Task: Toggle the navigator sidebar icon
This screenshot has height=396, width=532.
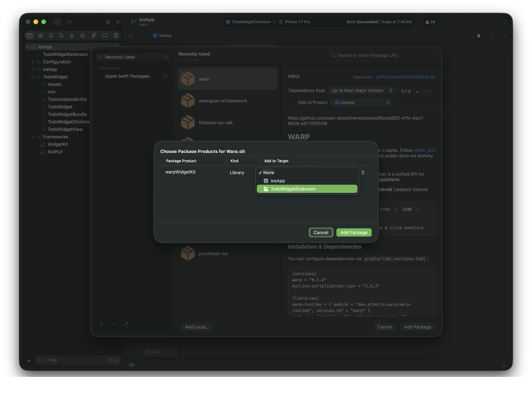Action: (57, 22)
